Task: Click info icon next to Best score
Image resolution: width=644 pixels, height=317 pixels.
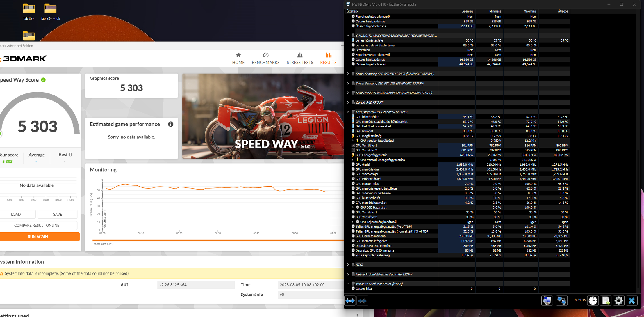Action: pyautogui.click(x=71, y=155)
